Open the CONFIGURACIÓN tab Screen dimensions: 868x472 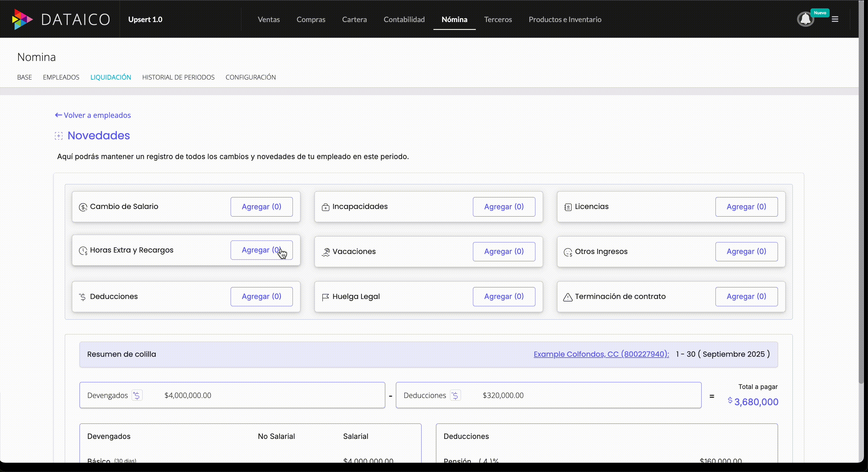point(251,77)
